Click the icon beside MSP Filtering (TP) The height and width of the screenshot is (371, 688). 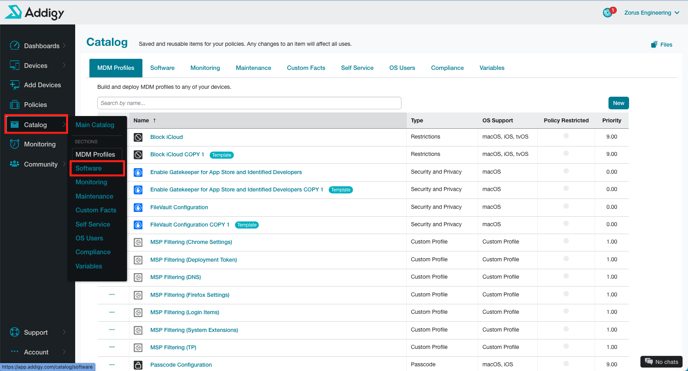(138, 347)
